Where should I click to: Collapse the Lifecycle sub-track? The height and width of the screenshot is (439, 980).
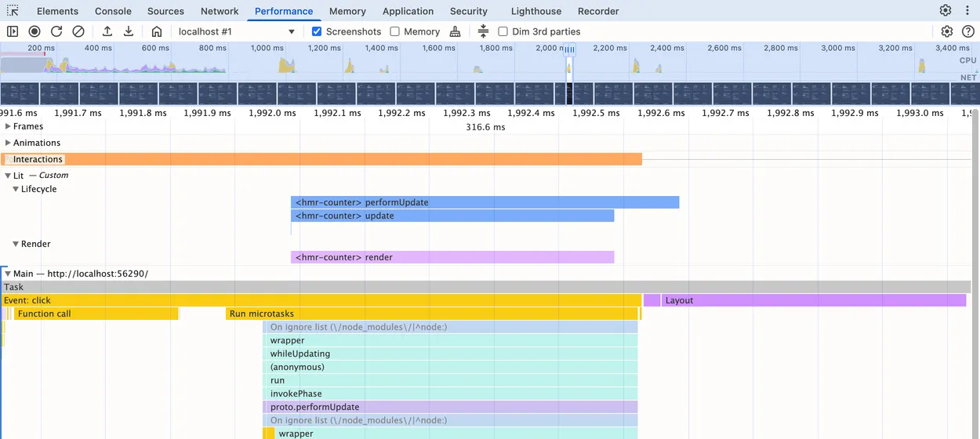click(x=16, y=189)
